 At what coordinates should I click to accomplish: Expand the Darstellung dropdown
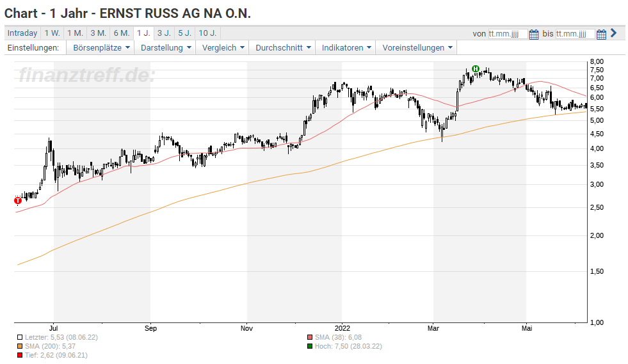(165, 47)
